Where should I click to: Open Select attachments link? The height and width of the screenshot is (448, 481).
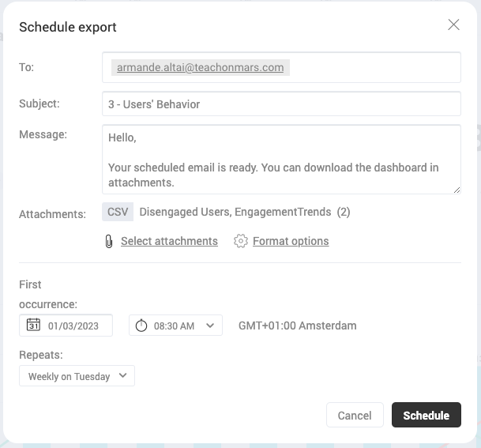[169, 241]
